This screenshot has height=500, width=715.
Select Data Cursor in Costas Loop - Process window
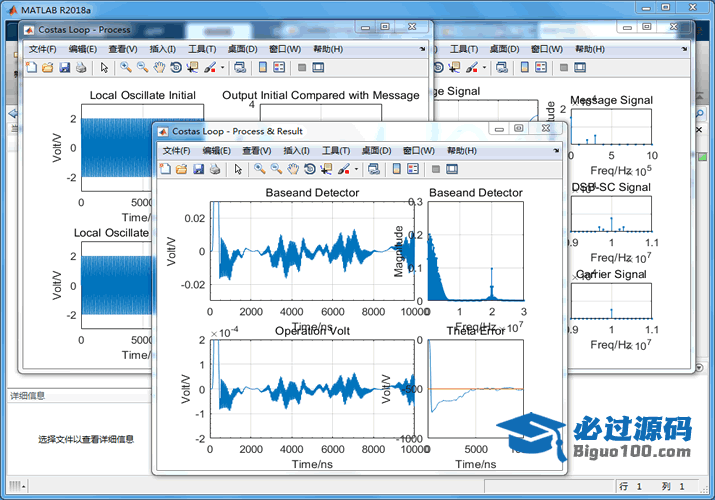[192, 67]
